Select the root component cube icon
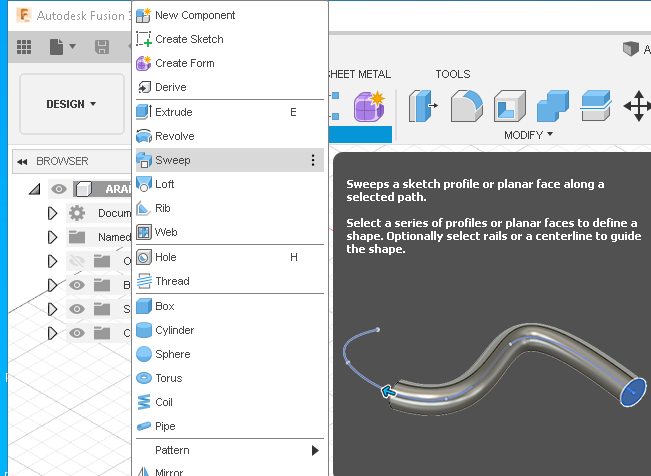This screenshot has width=651, height=476. tap(83, 189)
